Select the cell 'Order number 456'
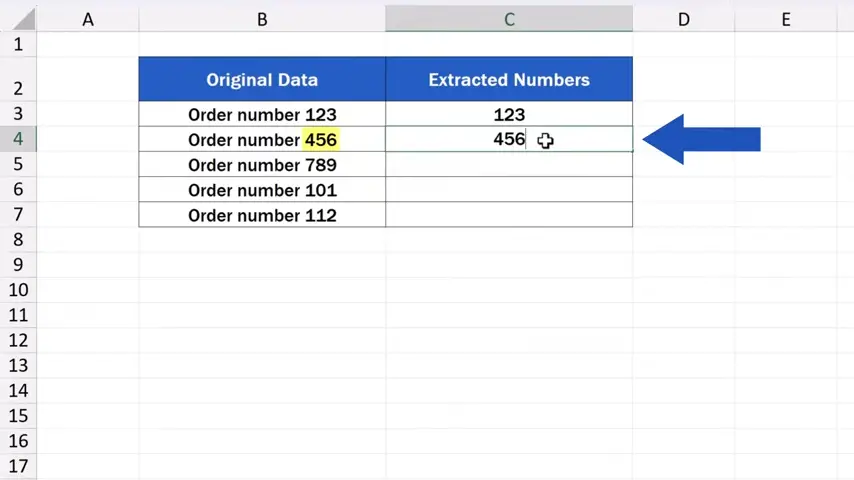 point(262,140)
